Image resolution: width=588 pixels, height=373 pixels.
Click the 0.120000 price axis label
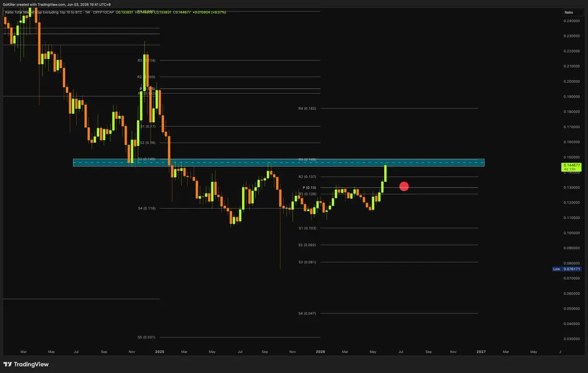click(571, 203)
